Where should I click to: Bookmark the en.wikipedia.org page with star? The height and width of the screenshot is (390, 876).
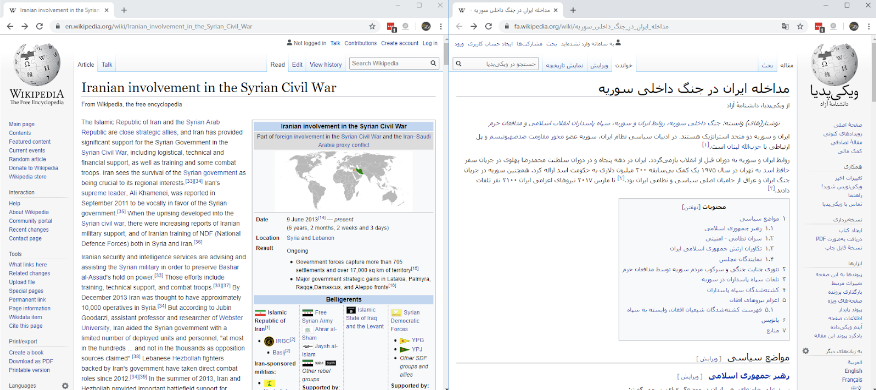coord(372,26)
